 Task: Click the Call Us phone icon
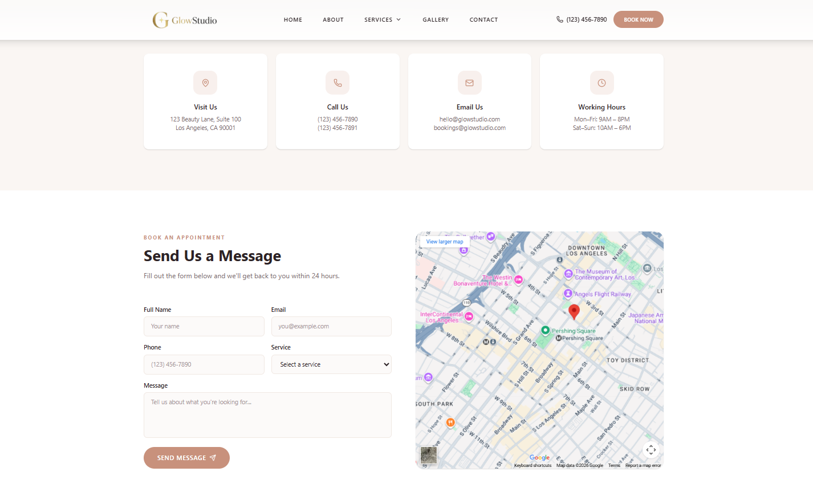[338, 83]
